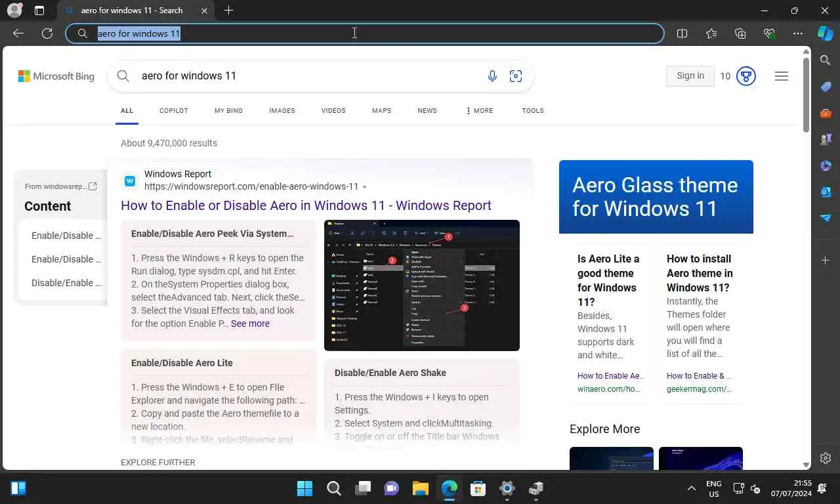Start voice search with the microphone
840x504 pixels.
coord(492,76)
